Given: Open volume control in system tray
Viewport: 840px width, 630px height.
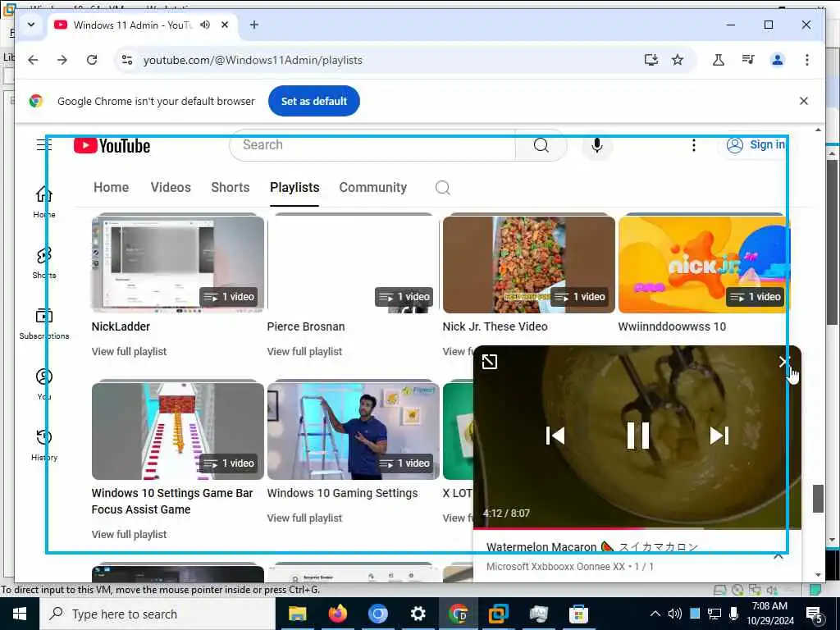Looking at the screenshot, I should [x=674, y=614].
